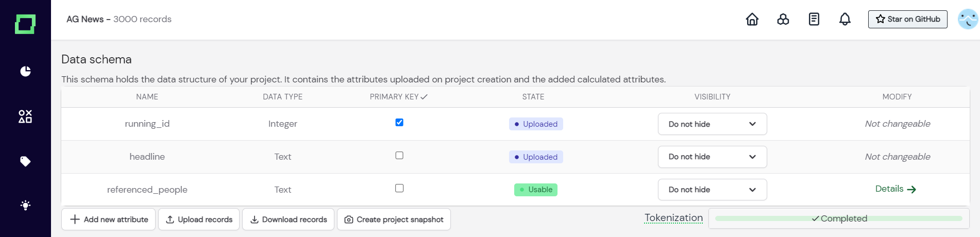The image size is (980, 237).
Task: Check primary key for headline
Action: click(399, 156)
